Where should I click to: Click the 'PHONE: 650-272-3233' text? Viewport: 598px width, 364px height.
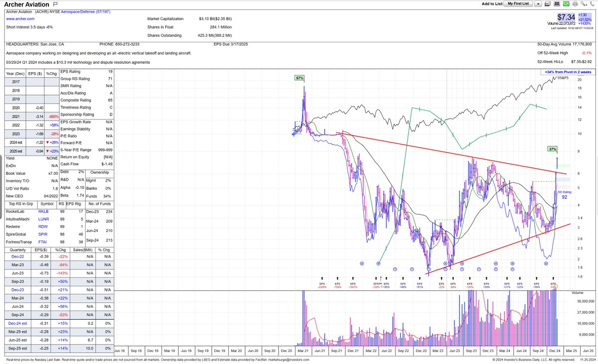[121, 44]
